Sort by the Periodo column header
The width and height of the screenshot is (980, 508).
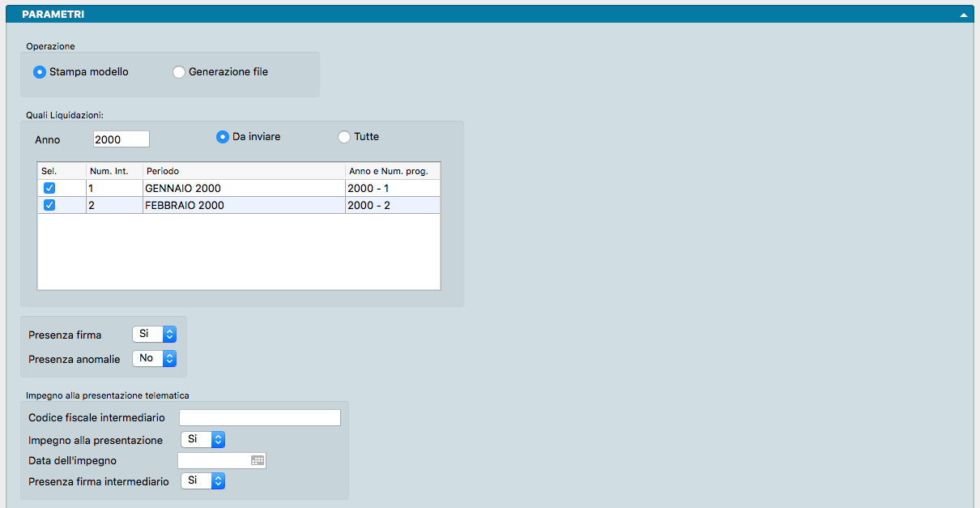click(243, 171)
